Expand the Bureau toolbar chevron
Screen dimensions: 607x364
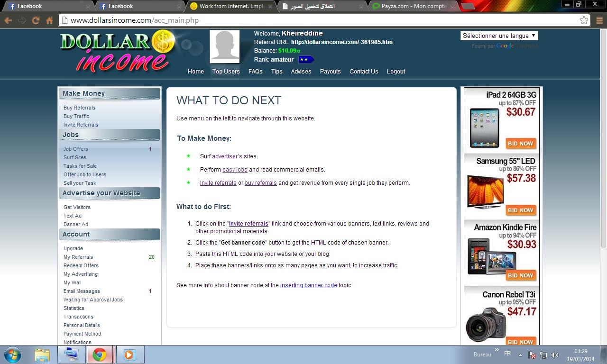pos(497,350)
